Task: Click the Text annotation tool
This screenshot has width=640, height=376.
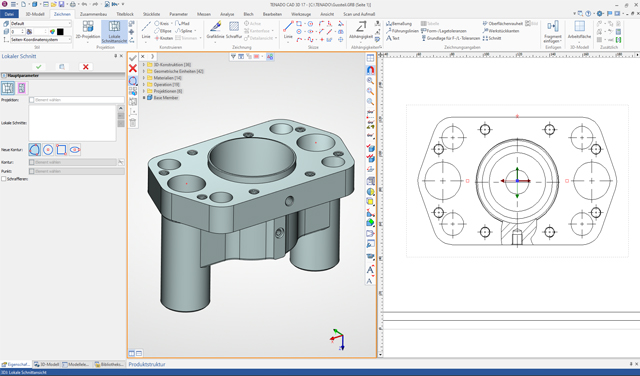Action: click(393, 38)
